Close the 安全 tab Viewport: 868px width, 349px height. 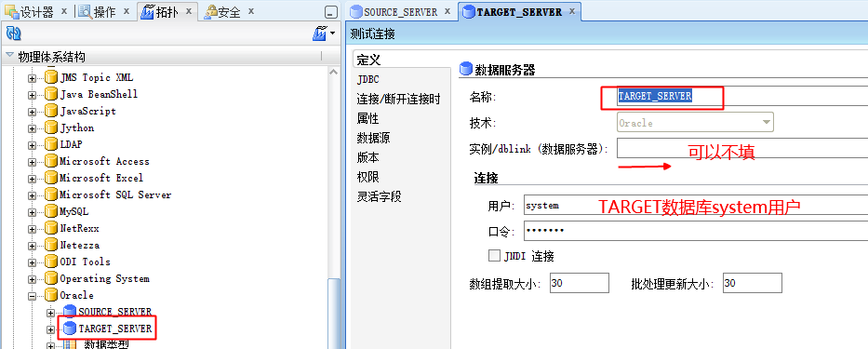coord(251,11)
